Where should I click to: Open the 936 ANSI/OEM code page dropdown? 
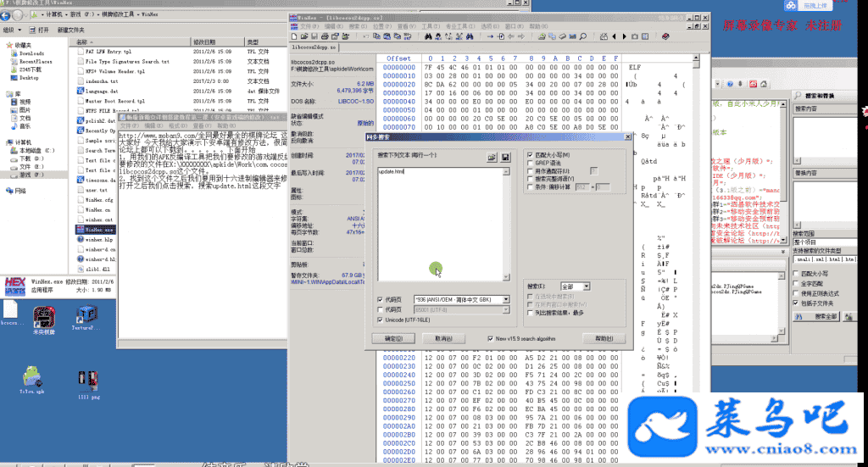click(505, 299)
